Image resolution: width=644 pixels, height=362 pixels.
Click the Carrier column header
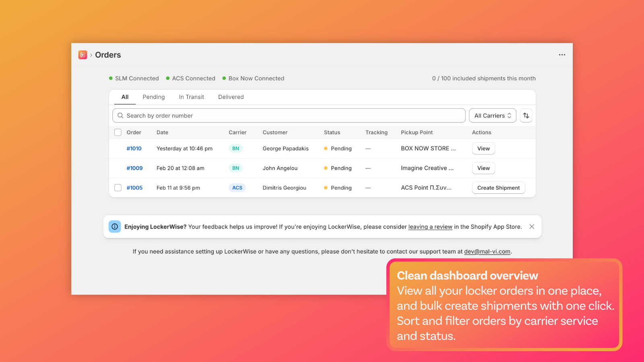click(x=237, y=132)
